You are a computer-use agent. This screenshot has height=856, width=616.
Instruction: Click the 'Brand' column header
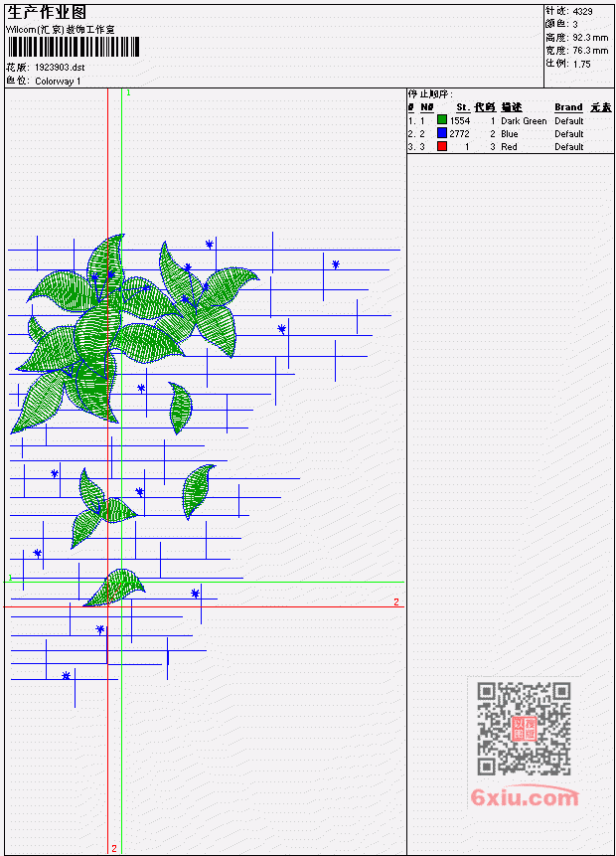coord(568,107)
